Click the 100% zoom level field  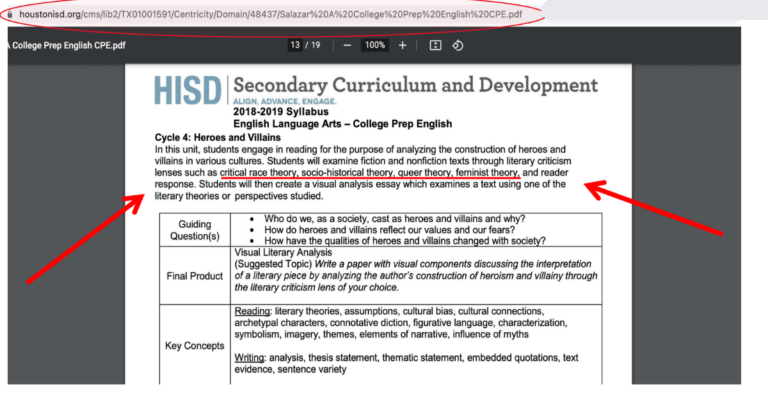(x=374, y=46)
